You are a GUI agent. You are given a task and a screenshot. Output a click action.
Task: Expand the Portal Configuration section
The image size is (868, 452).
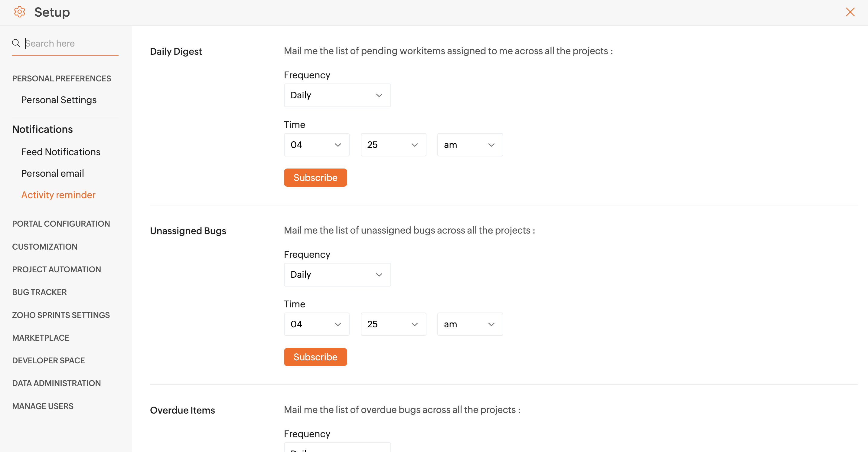61,224
